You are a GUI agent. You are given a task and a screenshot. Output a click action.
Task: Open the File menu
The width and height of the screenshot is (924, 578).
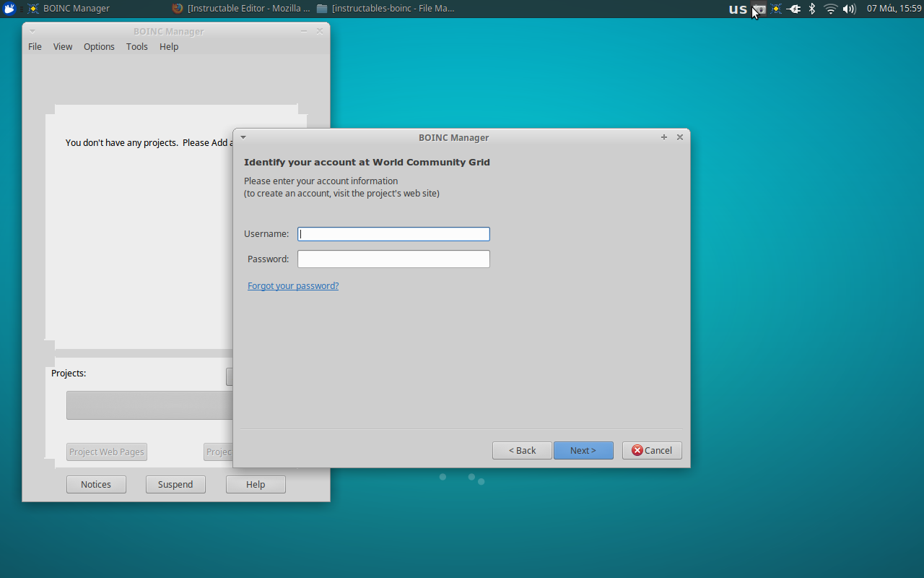[35, 46]
